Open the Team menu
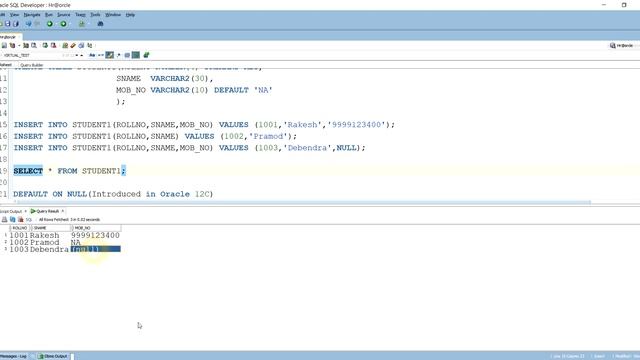The image size is (640, 360). pyautogui.click(x=80, y=15)
